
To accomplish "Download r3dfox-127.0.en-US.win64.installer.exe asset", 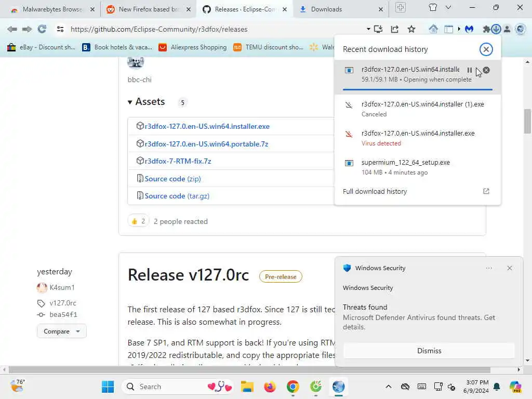I will click(x=207, y=126).
